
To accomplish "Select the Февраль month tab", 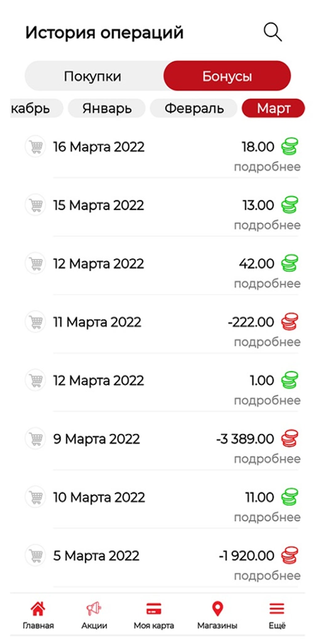I will [x=194, y=109].
